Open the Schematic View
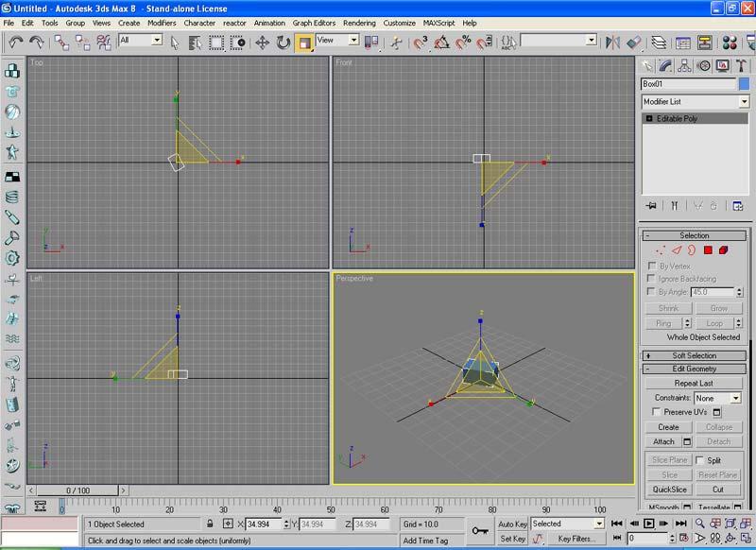Image resolution: width=756 pixels, height=550 pixels. click(704, 43)
